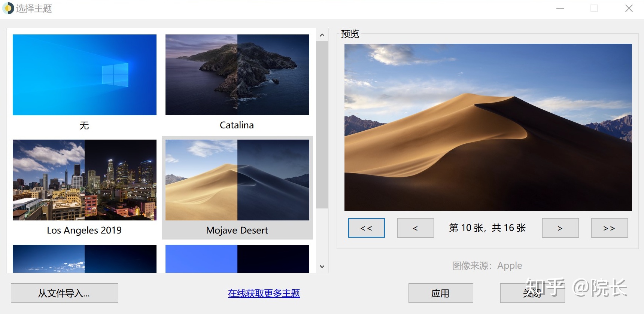
Task: Click the large dune preview image
Action: click(488, 127)
